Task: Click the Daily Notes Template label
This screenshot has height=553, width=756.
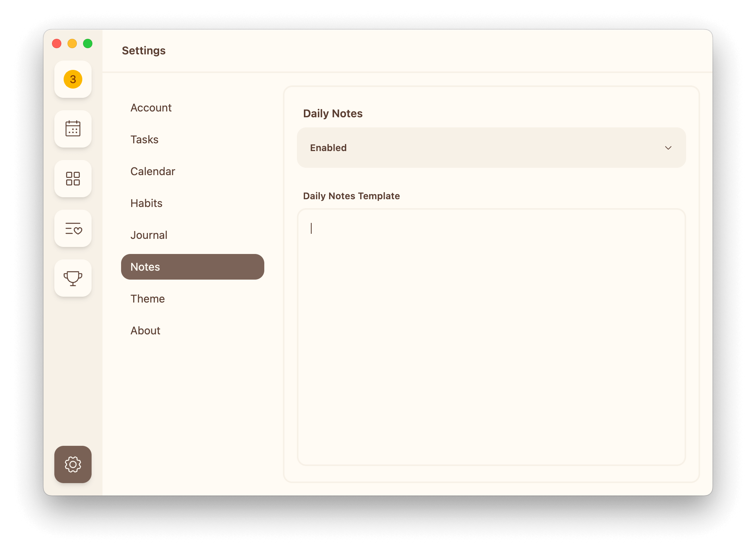Action: (x=351, y=196)
